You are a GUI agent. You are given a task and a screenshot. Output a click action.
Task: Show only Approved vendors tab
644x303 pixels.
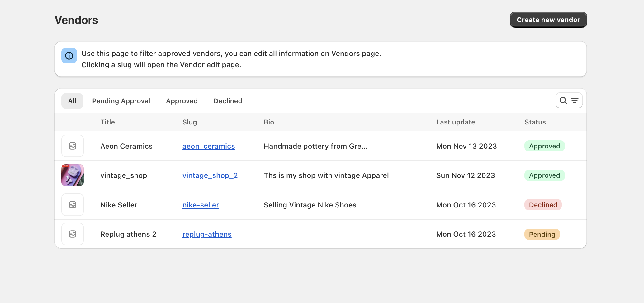click(x=182, y=101)
